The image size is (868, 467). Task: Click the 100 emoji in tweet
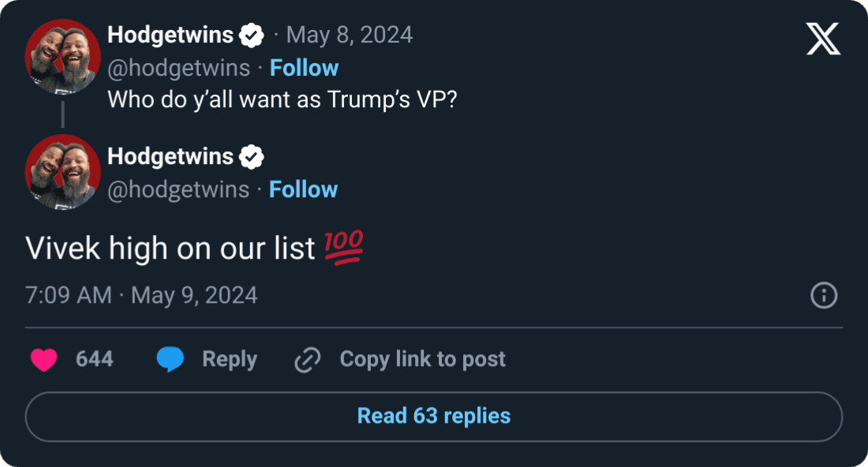(343, 248)
